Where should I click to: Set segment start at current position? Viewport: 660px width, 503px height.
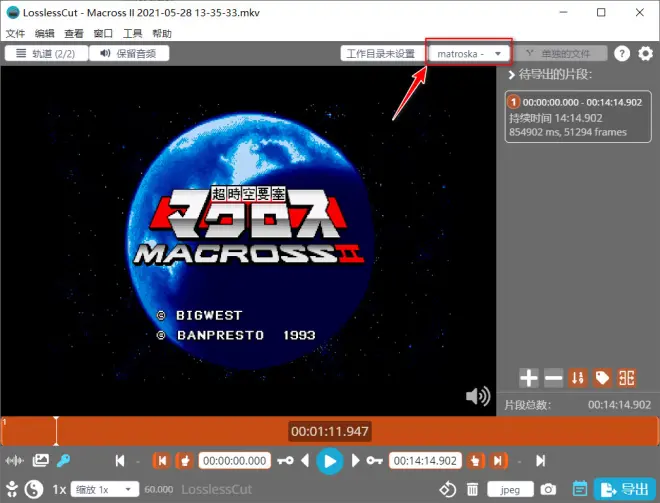coord(184,461)
